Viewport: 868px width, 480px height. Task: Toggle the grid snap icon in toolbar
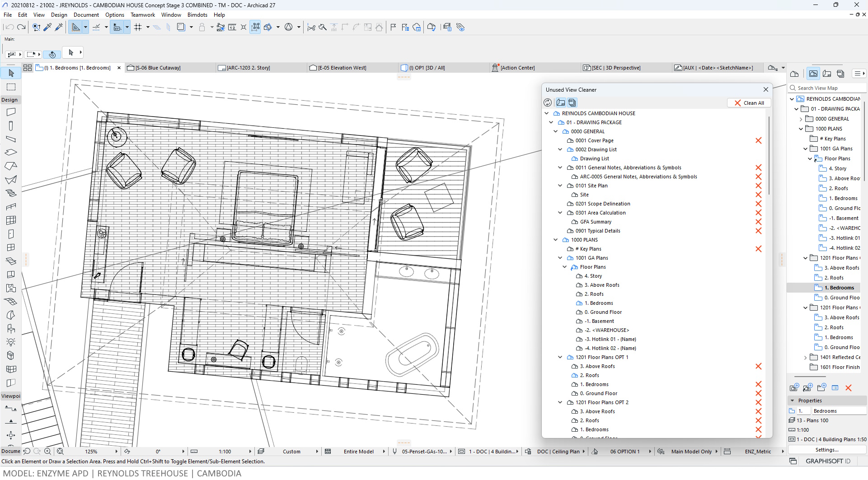[x=138, y=28]
